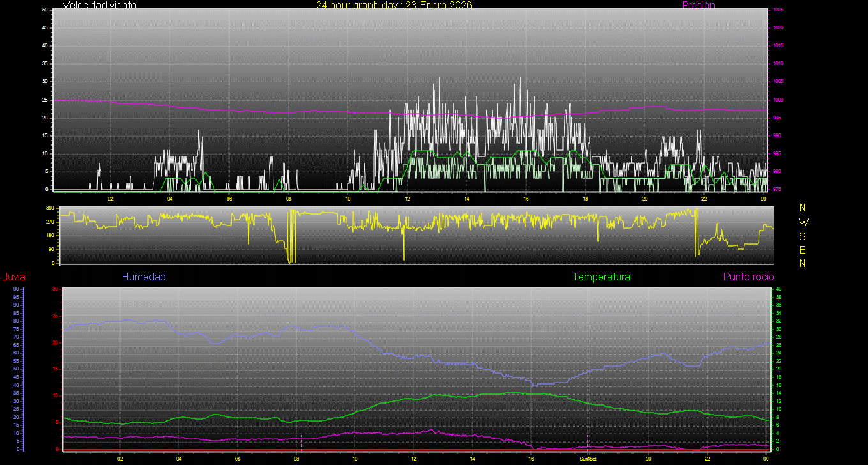Viewport: 868px width, 465px height.
Task: Select the red Lluvia legend label
Action: tap(13, 277)
